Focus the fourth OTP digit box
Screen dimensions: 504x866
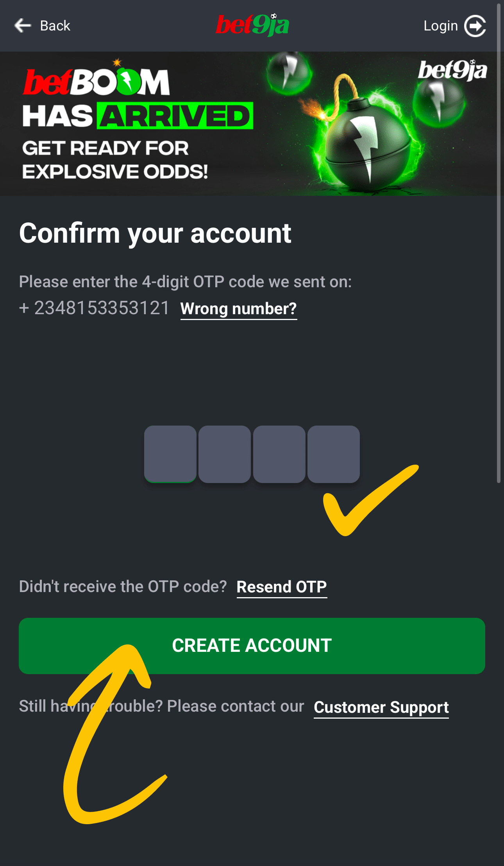pyautogui.click(x=333, y=454)
